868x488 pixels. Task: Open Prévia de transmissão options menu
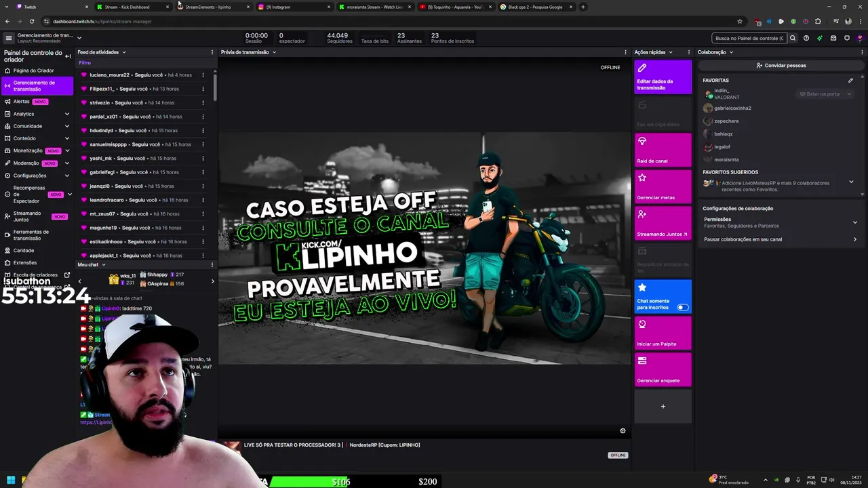tap(625, 52)
